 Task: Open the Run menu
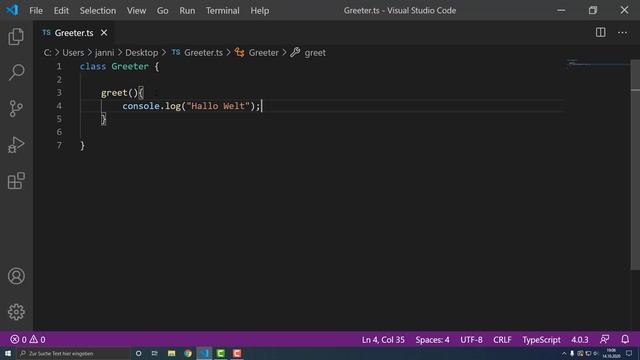click(x=187, y=10)
